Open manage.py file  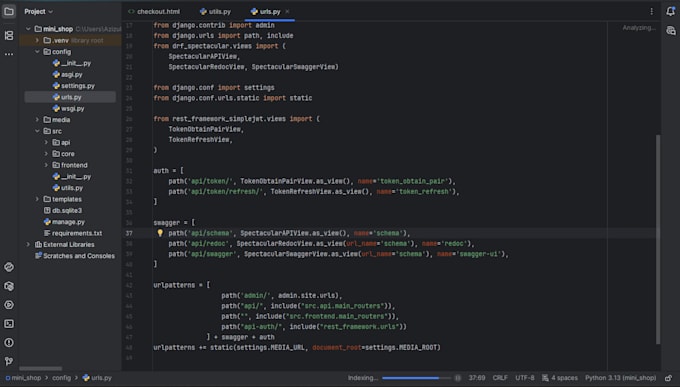coord(64,222)
